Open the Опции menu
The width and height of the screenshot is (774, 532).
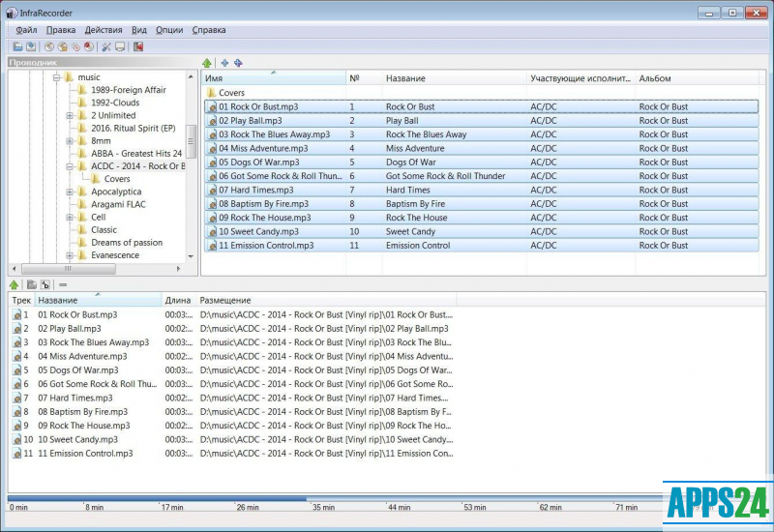click(x=169, y=30)
